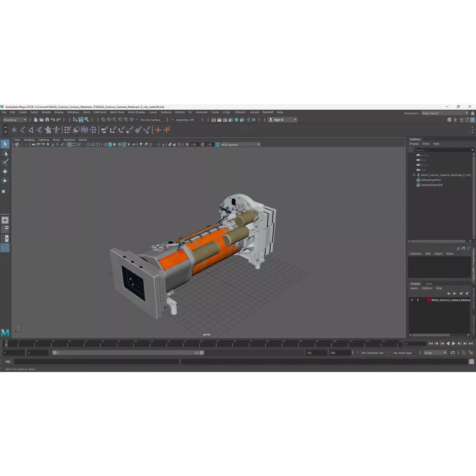Save the current scene
476x476 pixels.
click(47, 119)
